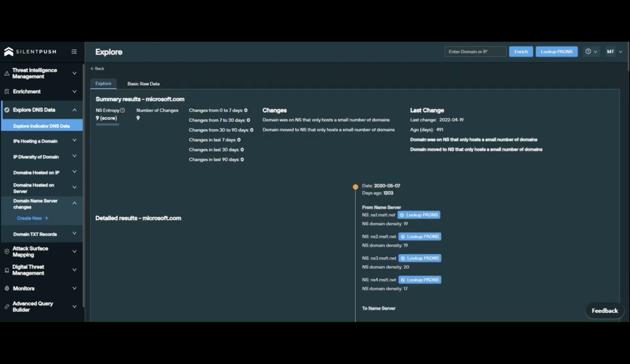Expand IPs Hosting a Domain submenu

point(74,140)
